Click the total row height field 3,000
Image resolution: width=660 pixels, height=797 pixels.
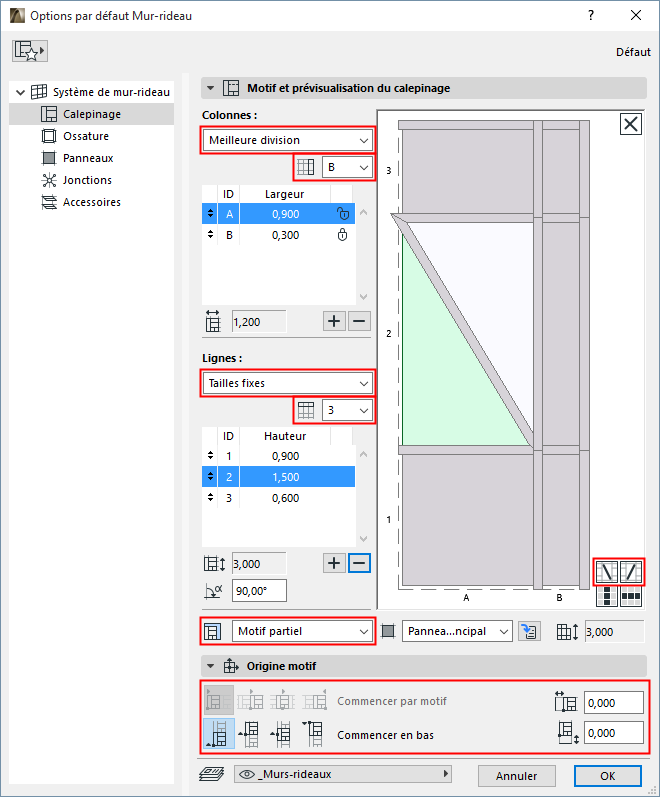click(259, 564)
